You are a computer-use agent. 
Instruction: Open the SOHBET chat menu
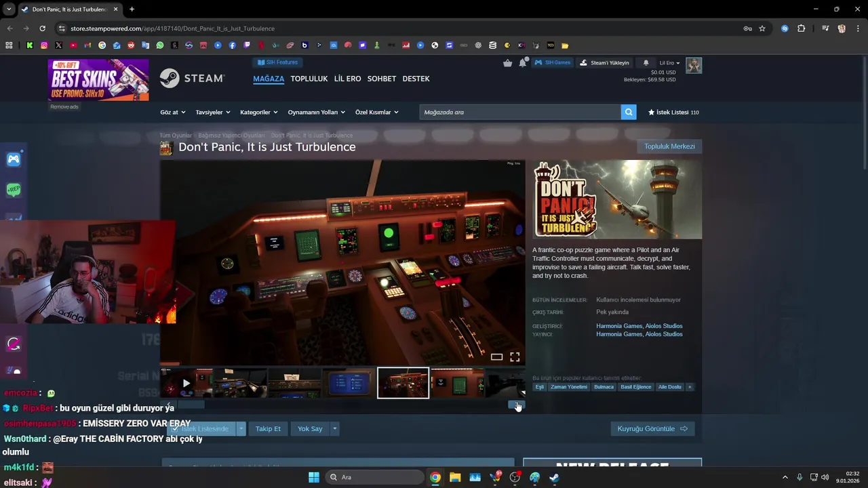pos(382,79)
